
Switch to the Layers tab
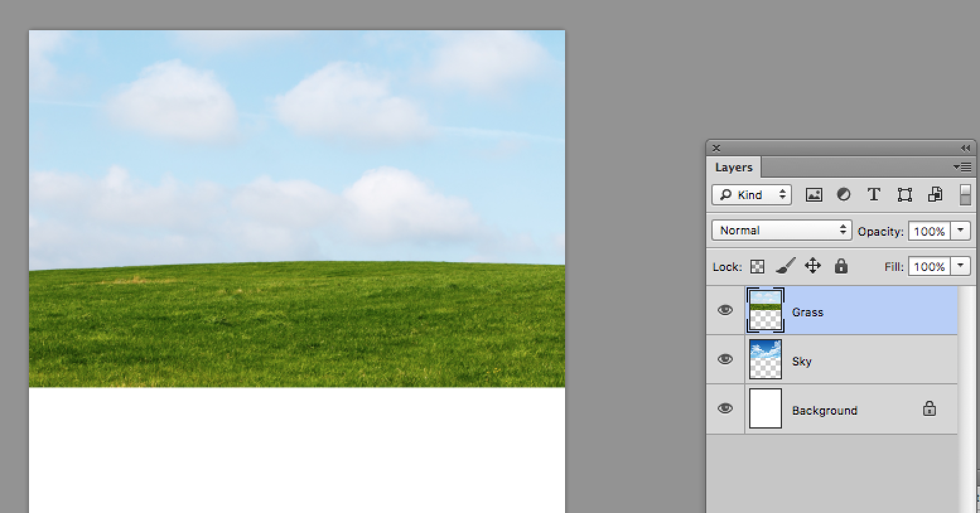(x=734, y=167)
